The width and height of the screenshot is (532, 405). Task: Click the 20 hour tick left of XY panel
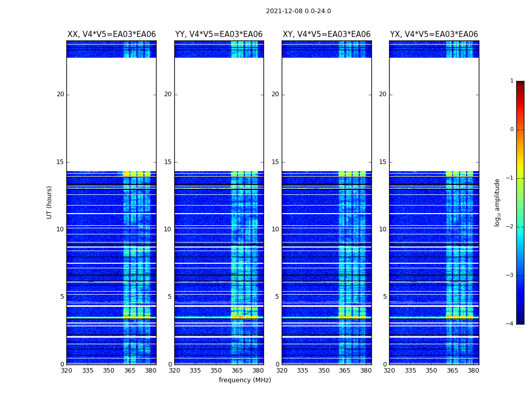(275, 94)
